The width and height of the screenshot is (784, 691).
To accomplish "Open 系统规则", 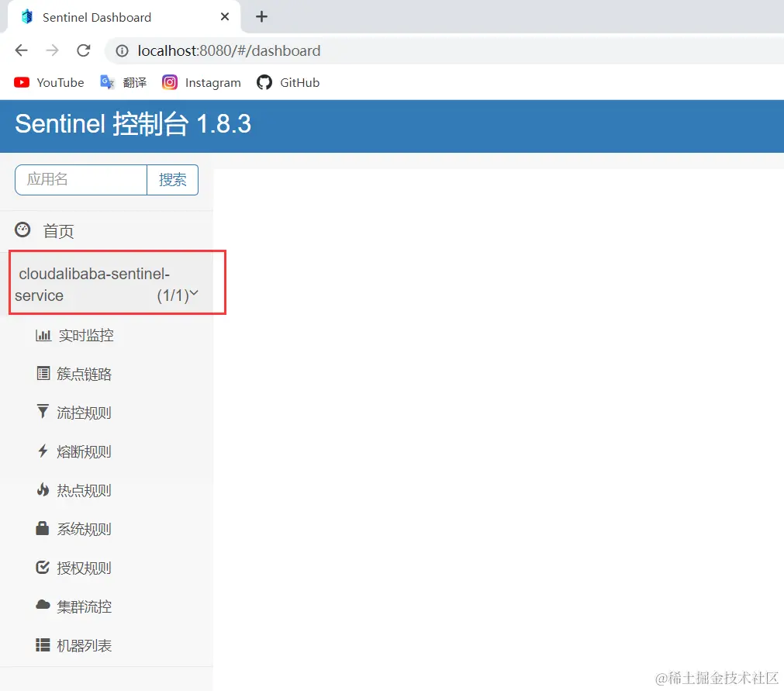I will click(84, 529).
